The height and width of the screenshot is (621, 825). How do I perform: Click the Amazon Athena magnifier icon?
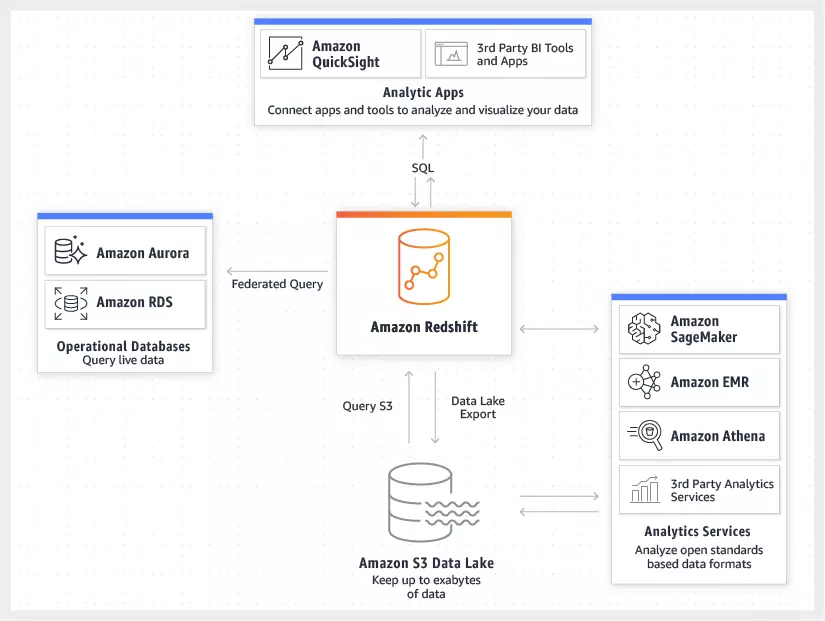[645, 435]
